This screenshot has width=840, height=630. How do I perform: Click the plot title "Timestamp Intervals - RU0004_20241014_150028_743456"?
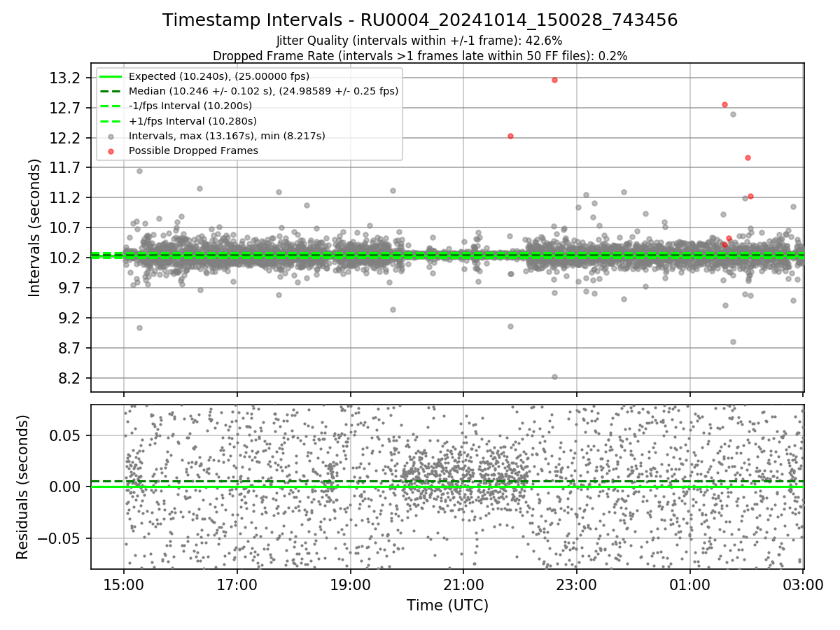[420, 20]
